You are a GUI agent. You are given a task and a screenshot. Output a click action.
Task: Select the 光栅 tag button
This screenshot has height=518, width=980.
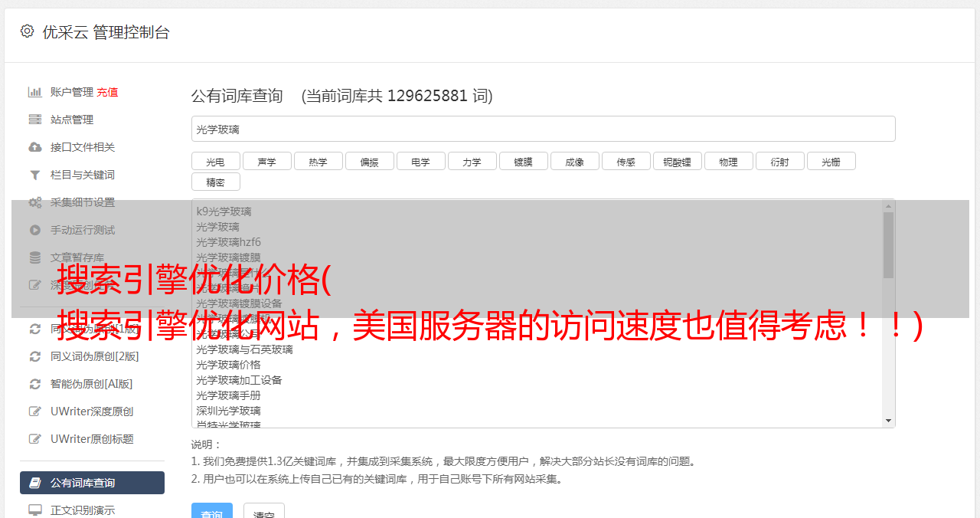click(x=831, y=161)
